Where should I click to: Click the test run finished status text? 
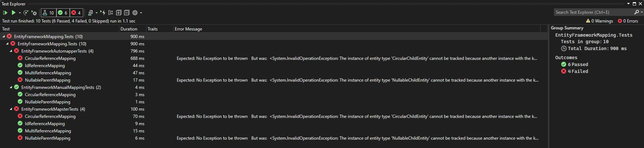[69, 21]
